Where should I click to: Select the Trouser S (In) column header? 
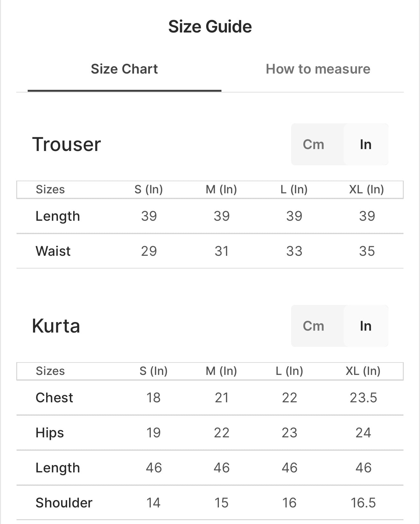(149, 190)
